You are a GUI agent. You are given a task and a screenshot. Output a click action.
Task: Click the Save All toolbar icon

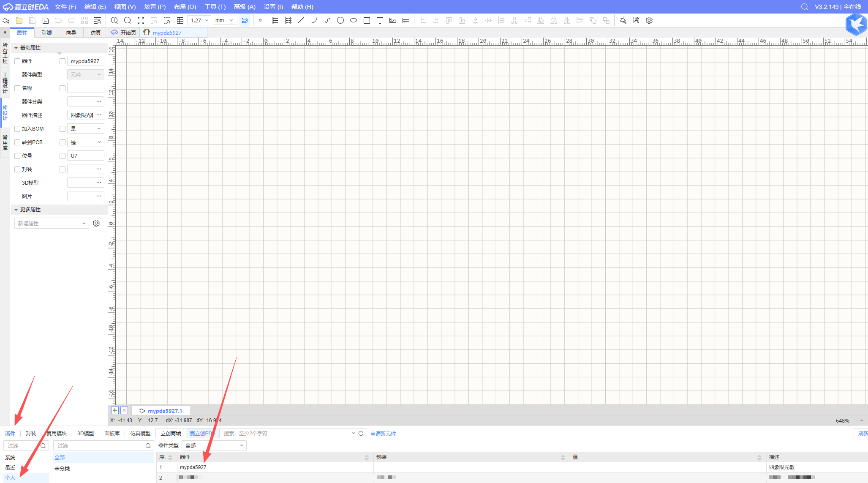pyautogui.click(x=45, y=20)
